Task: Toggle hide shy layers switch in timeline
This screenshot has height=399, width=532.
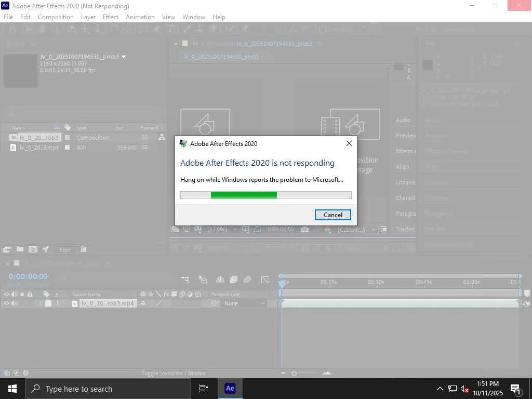Action: click(x=220, y=280)
